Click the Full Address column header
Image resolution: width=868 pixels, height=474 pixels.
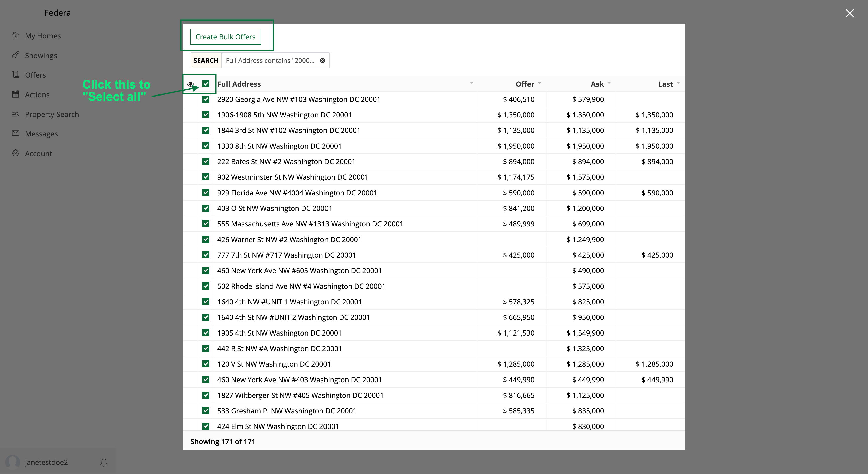click(239, 84)
